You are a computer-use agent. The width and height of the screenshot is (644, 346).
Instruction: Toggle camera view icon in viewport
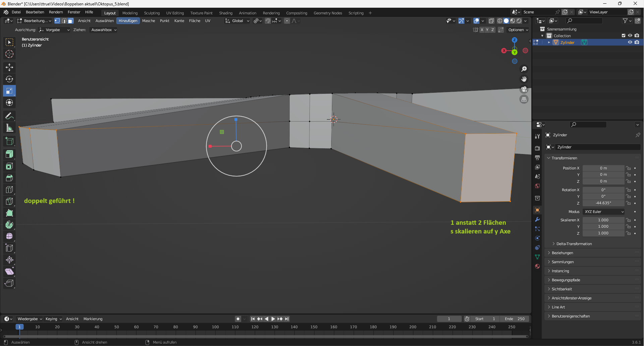click(x=524, y=89)
